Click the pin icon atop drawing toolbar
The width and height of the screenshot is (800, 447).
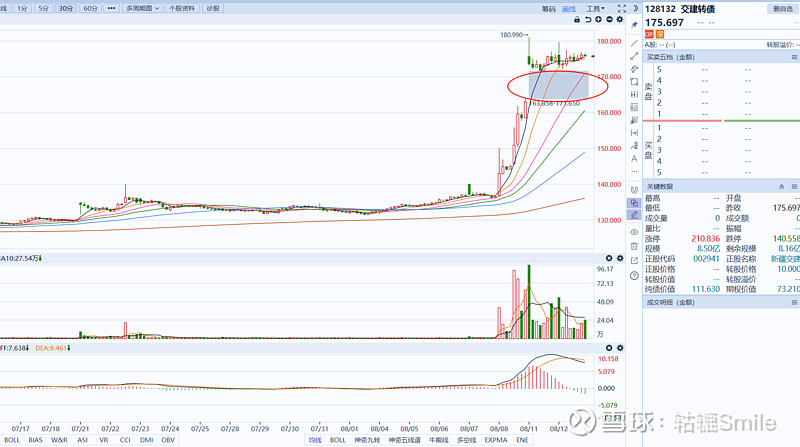point(634,24)
